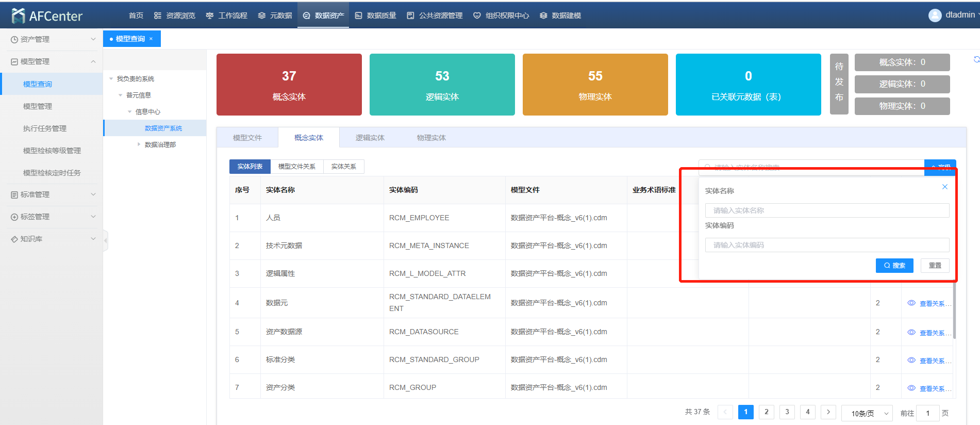The image size is (980, 425).
Task: Go to page 3 of results
Action: coord(787,412)
